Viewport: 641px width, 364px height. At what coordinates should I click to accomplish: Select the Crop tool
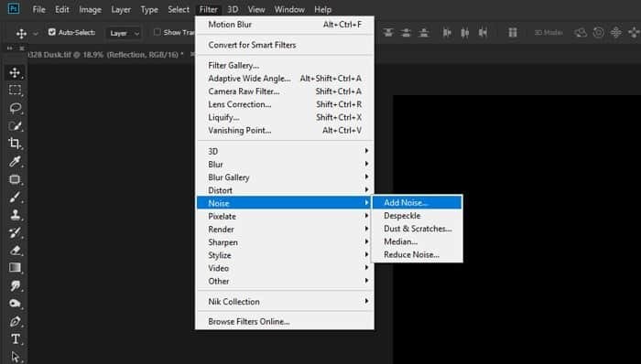tap(15, 144)
